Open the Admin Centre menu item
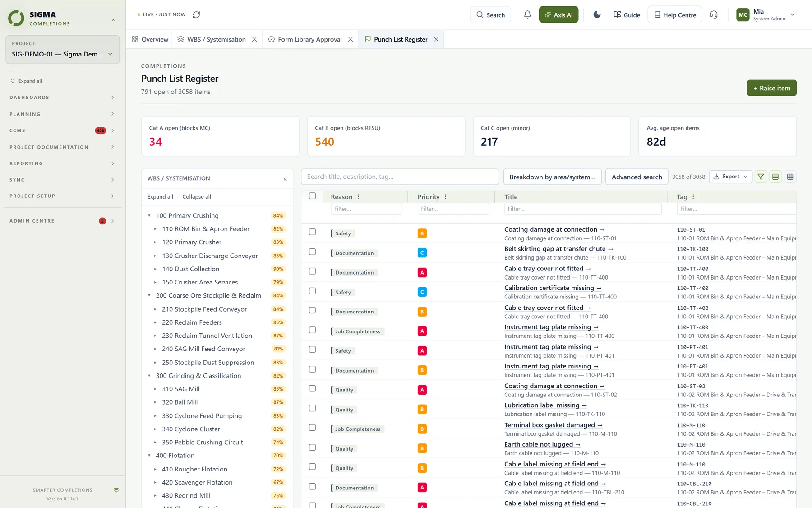The height and width of the screenshot is (508, 812). (x=62, y=221)
